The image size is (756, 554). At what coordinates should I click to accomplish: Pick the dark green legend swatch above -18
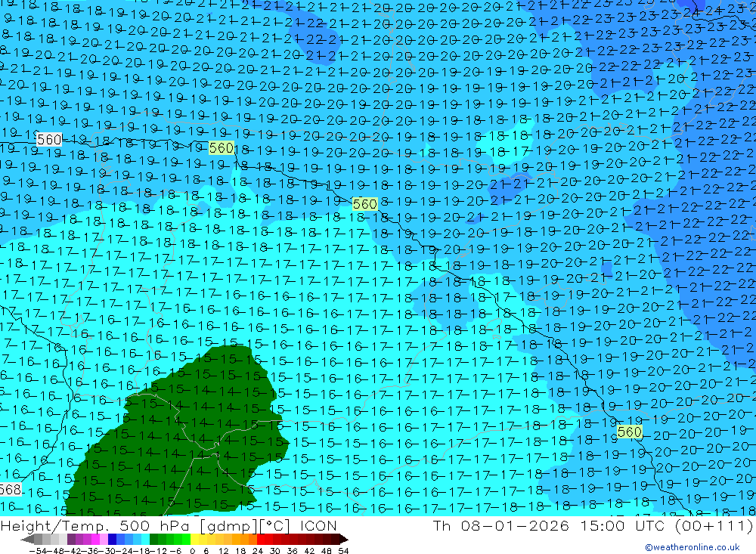point(153,540)
